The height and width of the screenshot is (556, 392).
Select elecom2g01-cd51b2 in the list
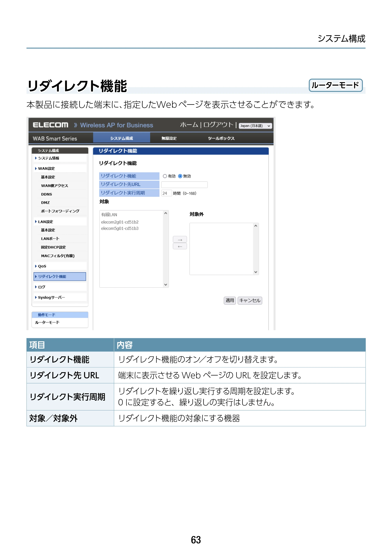120,222
